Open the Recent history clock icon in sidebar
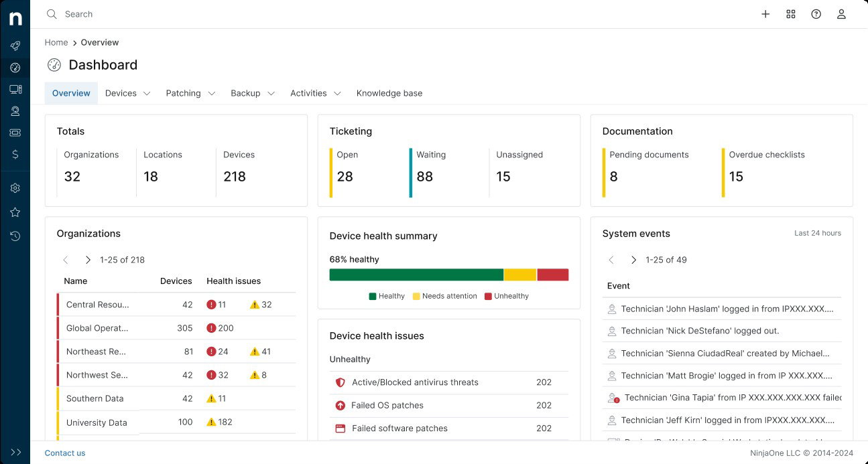 pos(15,236)
